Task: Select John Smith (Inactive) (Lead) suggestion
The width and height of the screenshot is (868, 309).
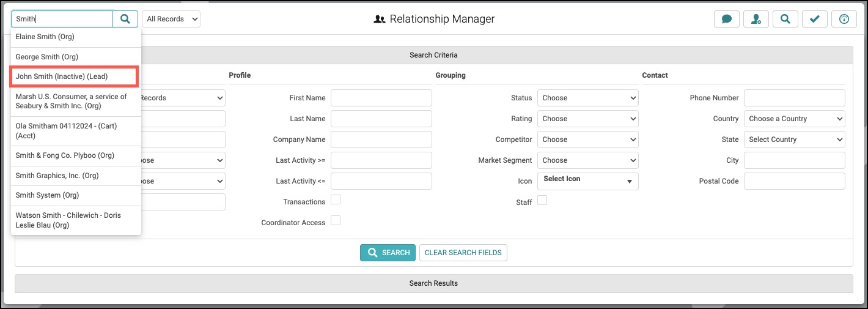Action: pos(74,76)
